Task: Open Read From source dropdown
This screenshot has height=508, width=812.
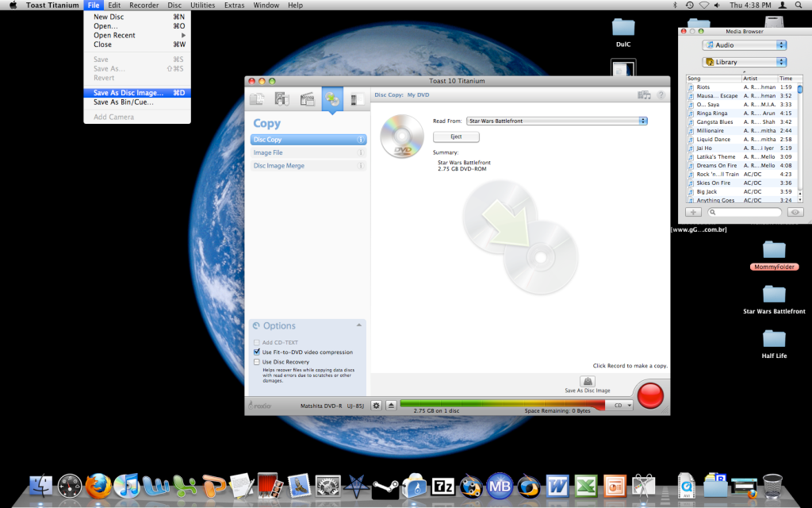Action: [557, 121]
